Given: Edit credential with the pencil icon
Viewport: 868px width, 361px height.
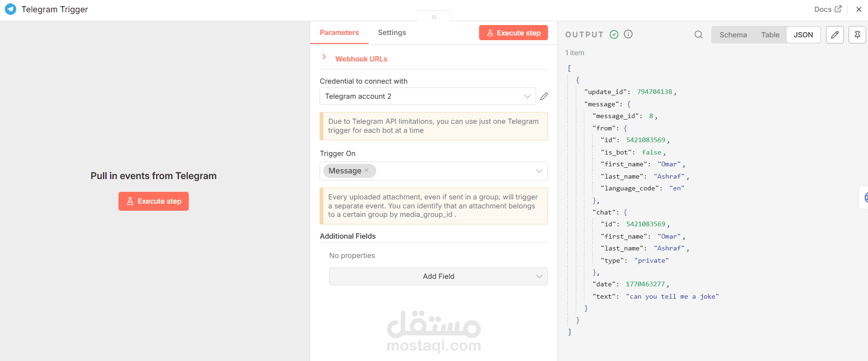Looking at the screenshot, I should pos(544,96).
